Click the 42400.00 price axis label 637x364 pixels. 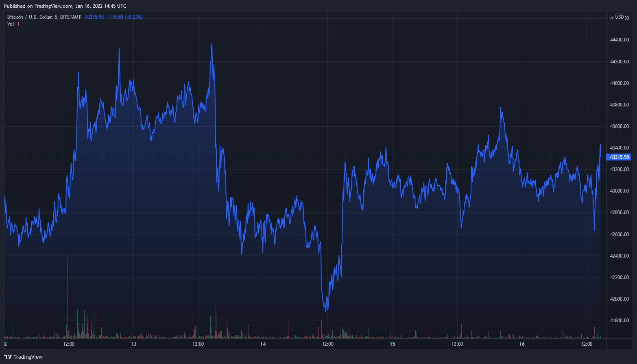620,256
